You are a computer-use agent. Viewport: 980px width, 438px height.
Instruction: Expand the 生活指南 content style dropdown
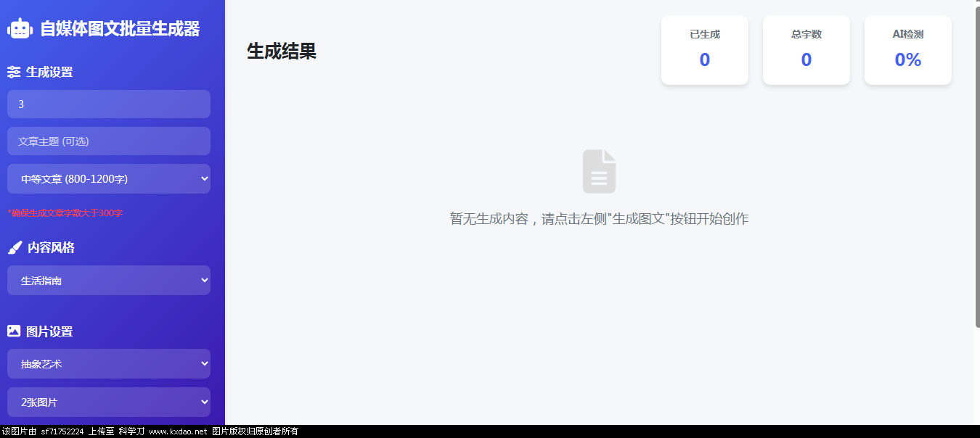[109, 281]
